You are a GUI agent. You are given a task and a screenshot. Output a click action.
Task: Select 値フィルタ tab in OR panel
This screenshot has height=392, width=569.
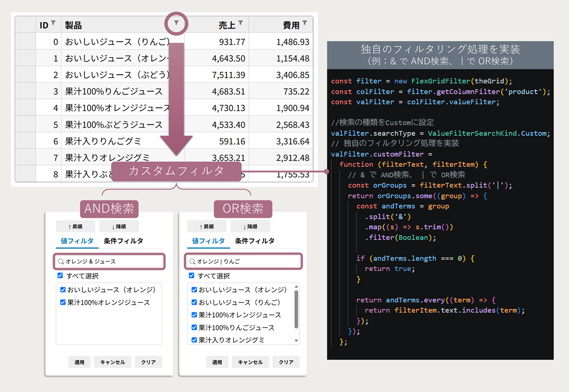[208, 241]
